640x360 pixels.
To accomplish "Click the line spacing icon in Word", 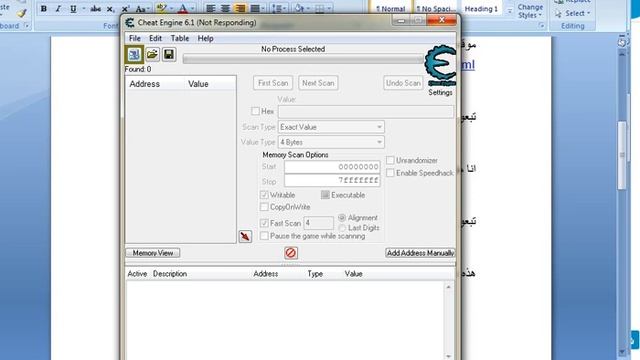I will point(277,8).
